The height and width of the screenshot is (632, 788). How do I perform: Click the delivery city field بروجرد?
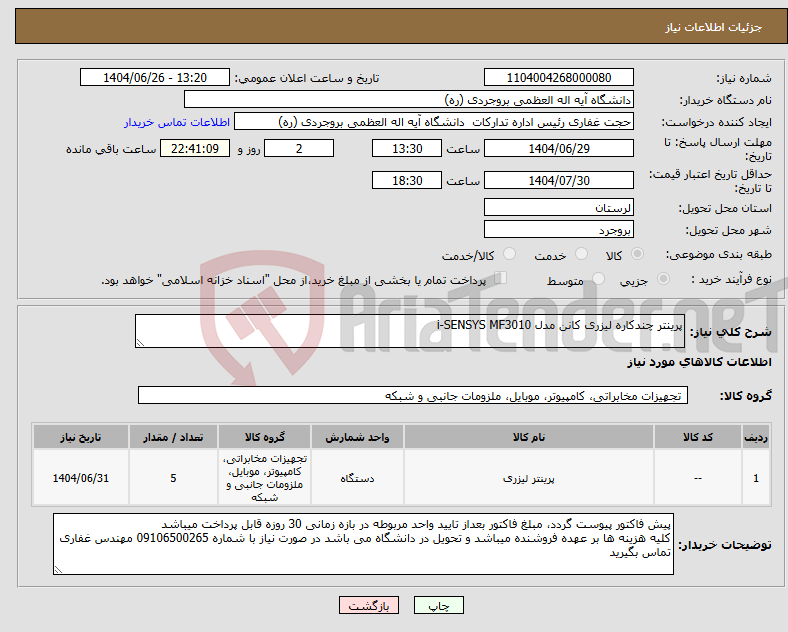(559, 230)
